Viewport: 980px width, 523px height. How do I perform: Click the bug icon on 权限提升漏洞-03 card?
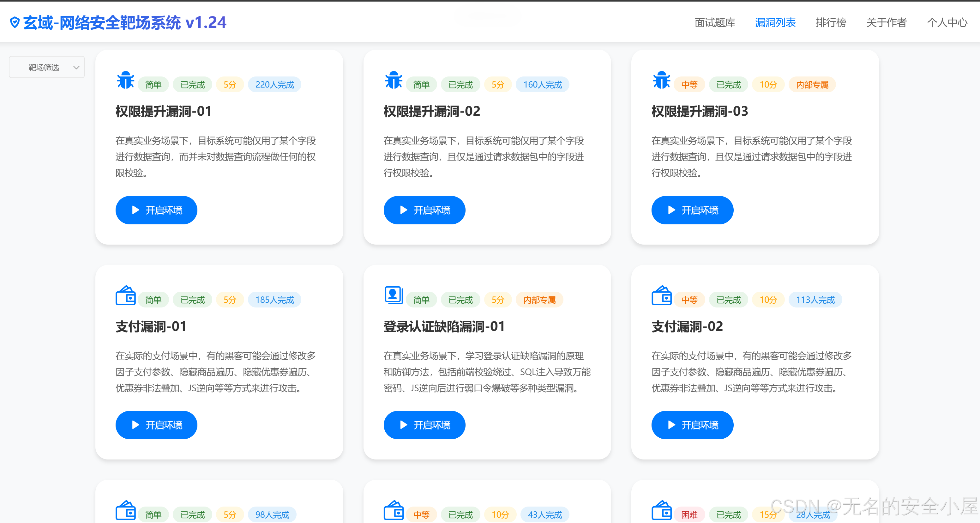coord(662,81)
